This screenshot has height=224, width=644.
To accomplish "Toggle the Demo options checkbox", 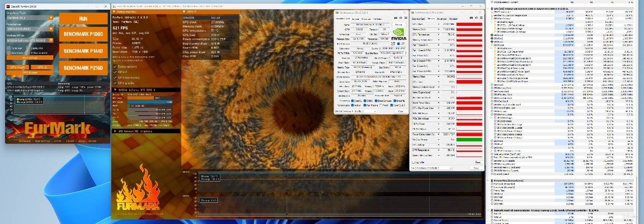I will point(114,66).
